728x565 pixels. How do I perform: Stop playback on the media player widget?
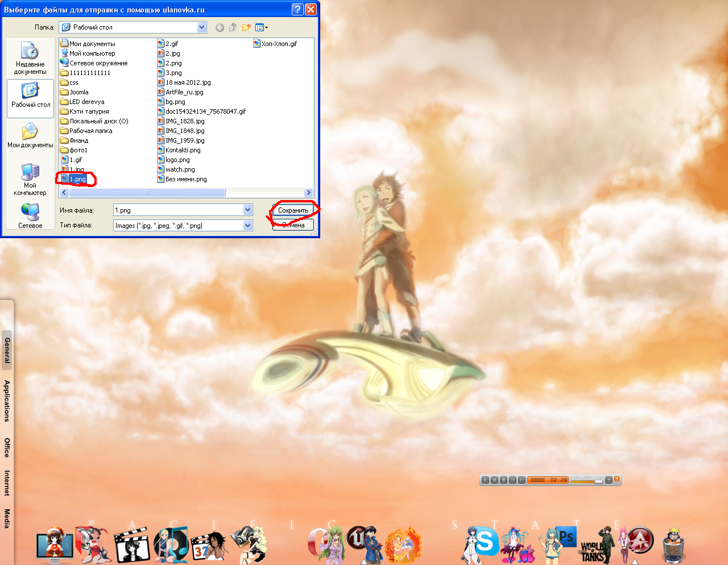click(x=503, y=480)
